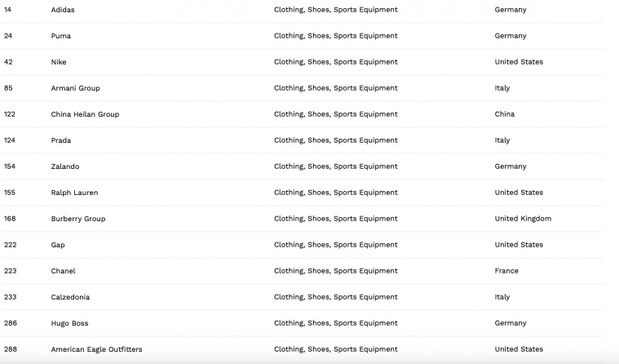Click rank number 42

pyautogui.click(x=8, y=62)
